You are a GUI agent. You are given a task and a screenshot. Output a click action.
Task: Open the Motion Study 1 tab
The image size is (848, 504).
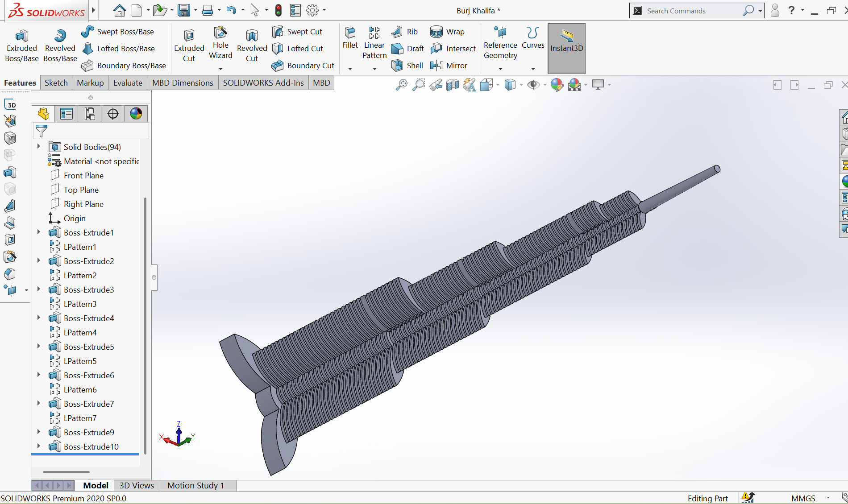click(195, 485)
